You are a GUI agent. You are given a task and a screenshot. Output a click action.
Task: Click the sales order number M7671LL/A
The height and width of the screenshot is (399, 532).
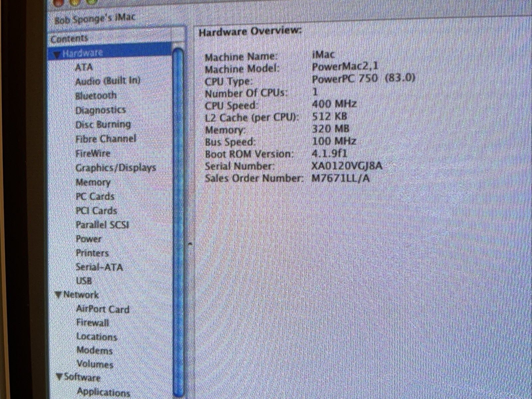coord(340,178)
